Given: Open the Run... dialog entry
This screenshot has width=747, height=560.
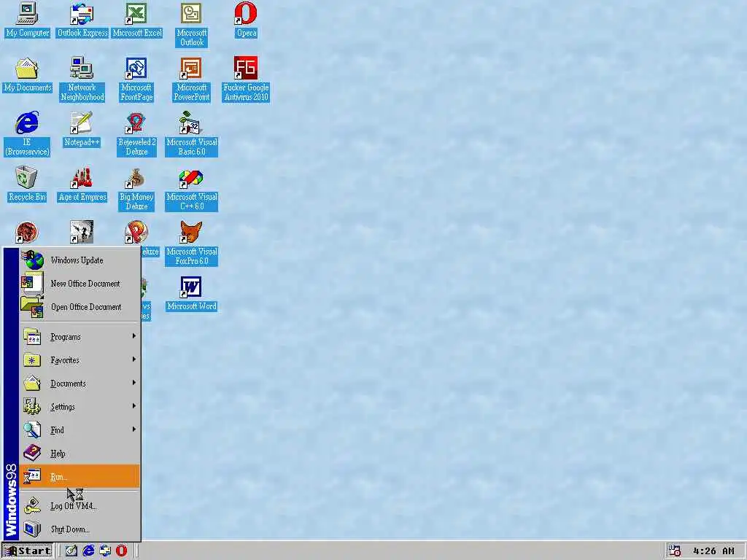Looking at the screenshot, I should [x=80, y=476].
